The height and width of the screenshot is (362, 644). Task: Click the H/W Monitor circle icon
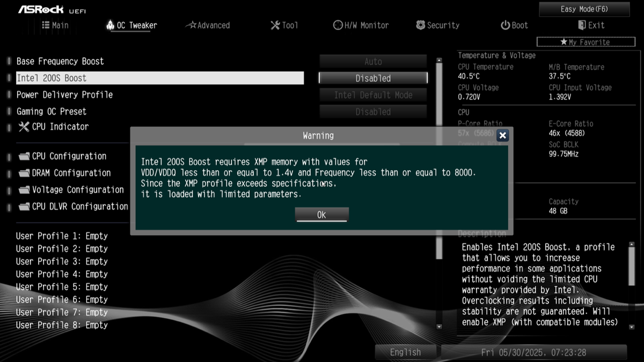tap(338, 25)
